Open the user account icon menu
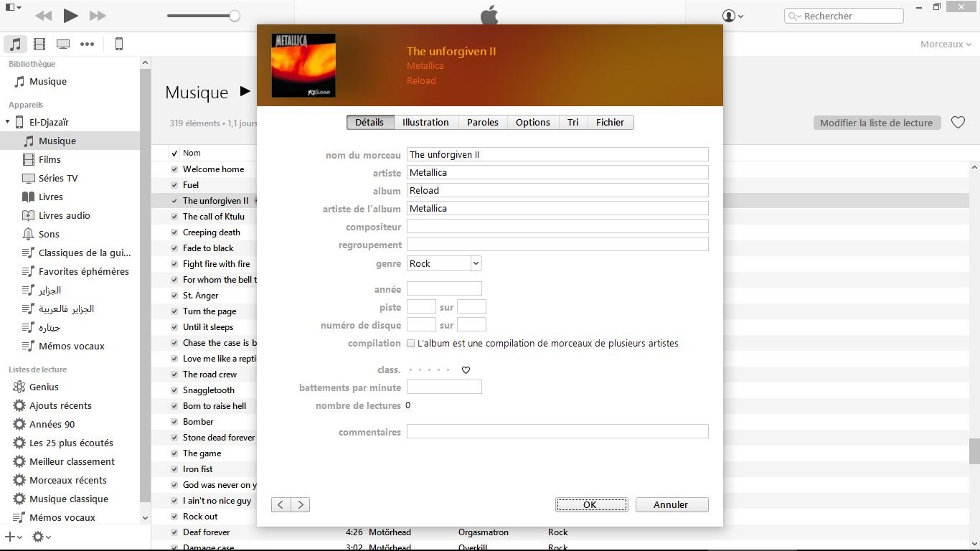 pyautogui.click(x=732, y=16)
